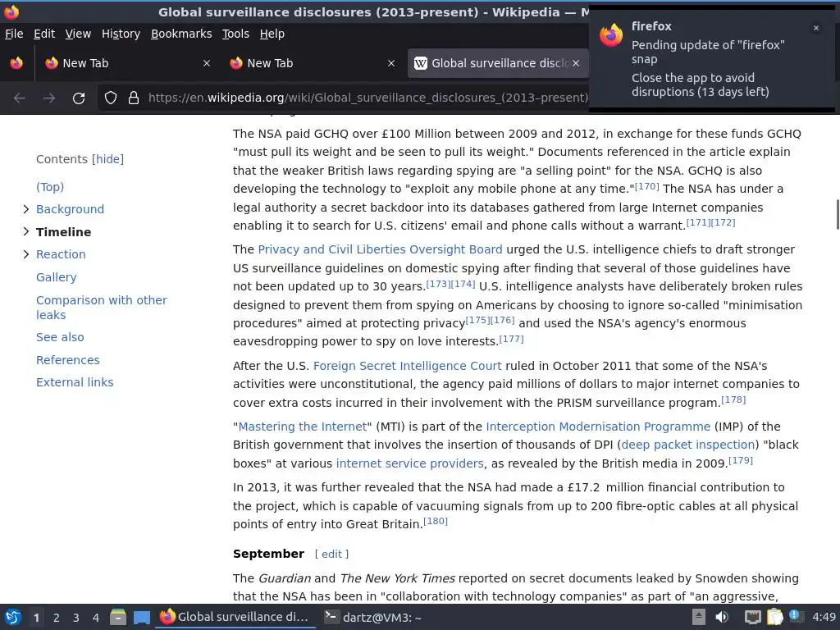Image resolution: width=840 pixels, height=630 pixels.
Task: Open deep packet inspection link
Action: coord(688,445)
